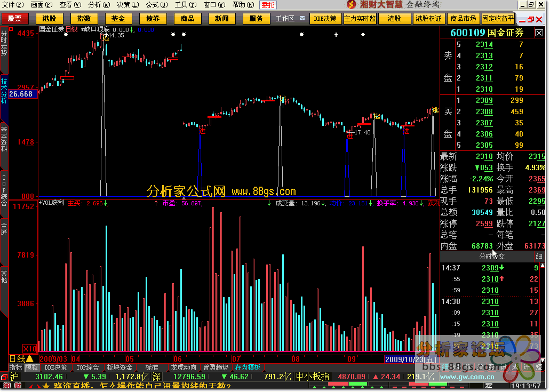Screen dimensions: 550x392
Task: Click the X10 volume scale indicator
Action: (30, 348)
